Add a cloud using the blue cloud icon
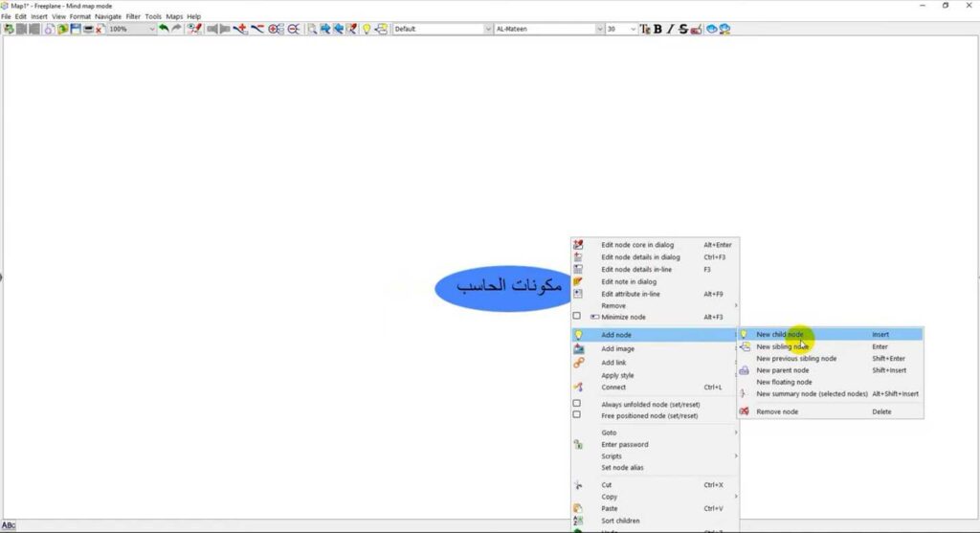 pyautogui.click(x=711, y=29)
